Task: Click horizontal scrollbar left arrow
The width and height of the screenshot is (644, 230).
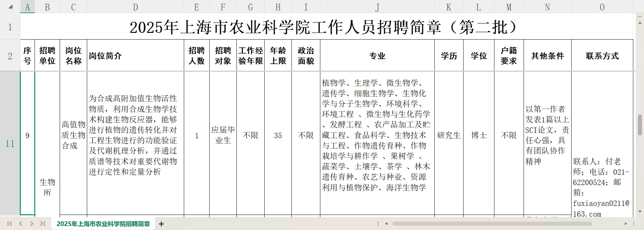Action: pyautogui.click(x=386, y=224)
